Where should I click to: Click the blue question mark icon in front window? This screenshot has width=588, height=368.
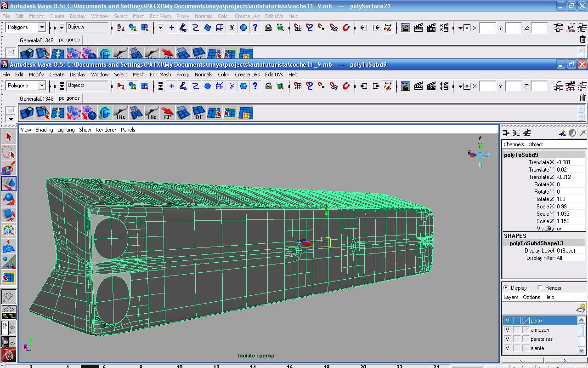[x=255, y=86]
